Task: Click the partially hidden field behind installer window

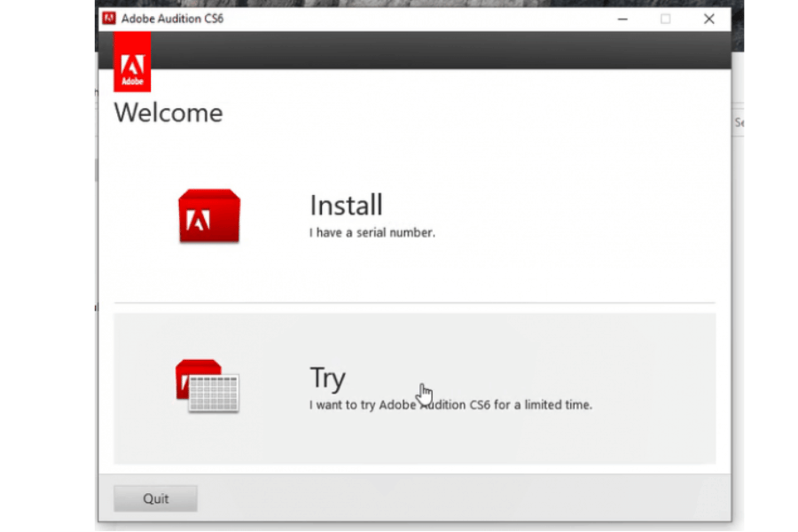Action: [739, 123]
